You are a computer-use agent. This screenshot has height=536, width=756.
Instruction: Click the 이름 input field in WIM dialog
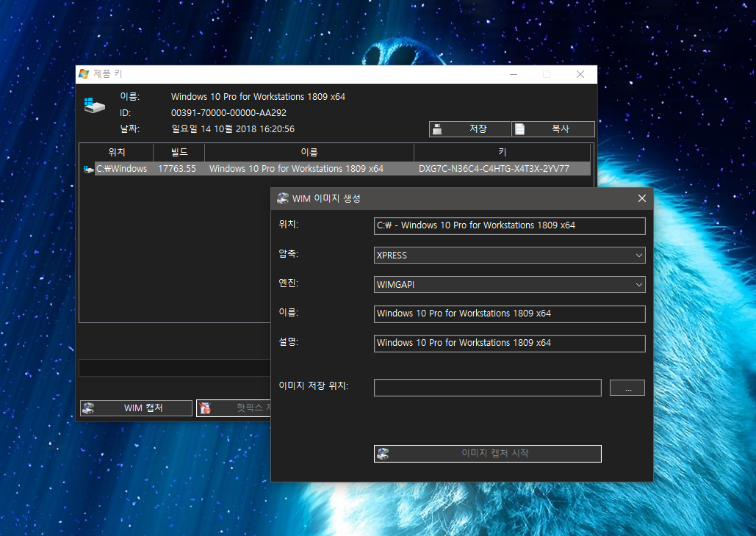click(x=510, y=314)
